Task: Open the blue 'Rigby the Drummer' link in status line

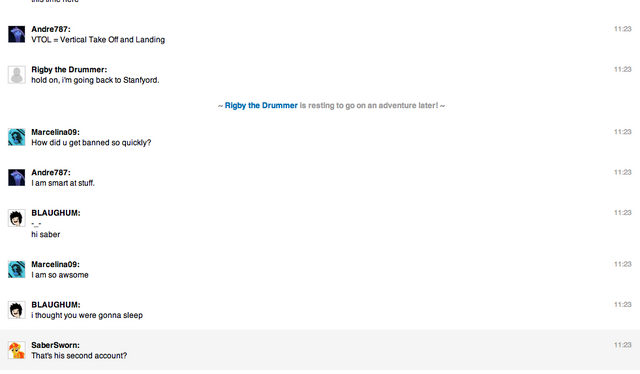Action: coord(261,105)
